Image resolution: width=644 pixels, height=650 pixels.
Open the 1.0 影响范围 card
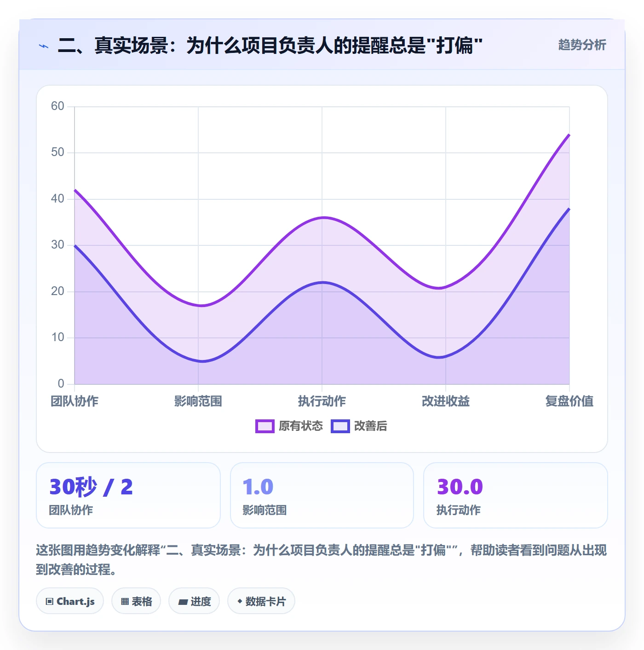[322, 495]
